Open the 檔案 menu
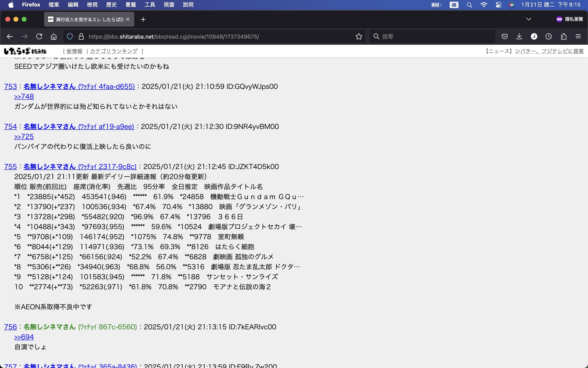This screenshot has height=368, width=588. (x=54, y=5)
